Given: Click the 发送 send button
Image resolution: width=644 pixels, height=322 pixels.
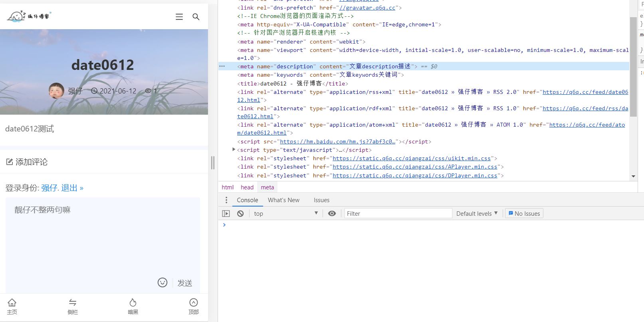Looking at the screenshot, I should click(185, 283).
